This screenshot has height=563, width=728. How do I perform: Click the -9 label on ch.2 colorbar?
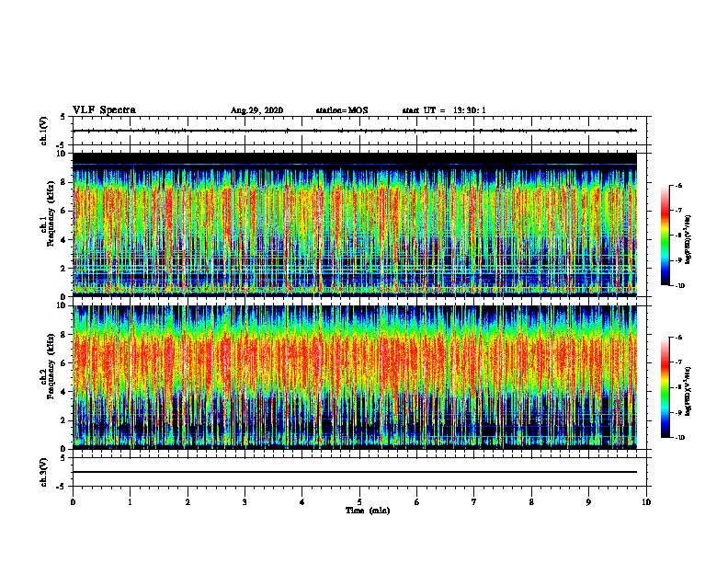click(x=678, y=412)
